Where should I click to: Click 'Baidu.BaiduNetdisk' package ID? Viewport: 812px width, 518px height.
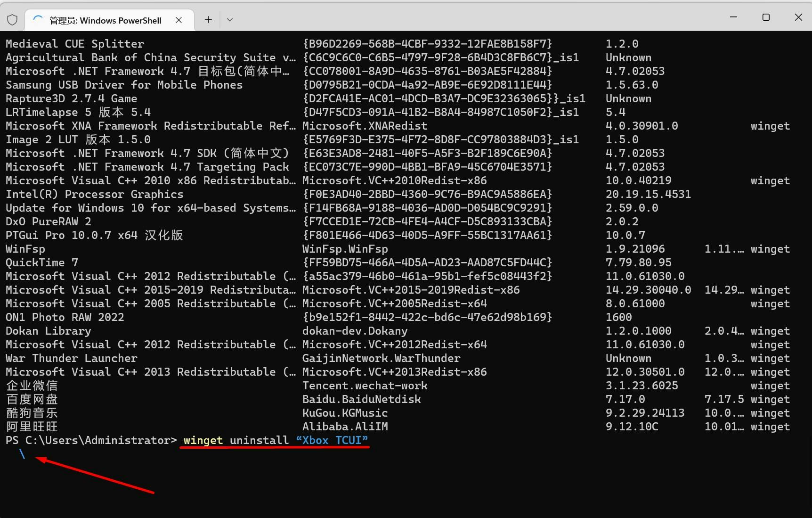[x=362, y=399]
